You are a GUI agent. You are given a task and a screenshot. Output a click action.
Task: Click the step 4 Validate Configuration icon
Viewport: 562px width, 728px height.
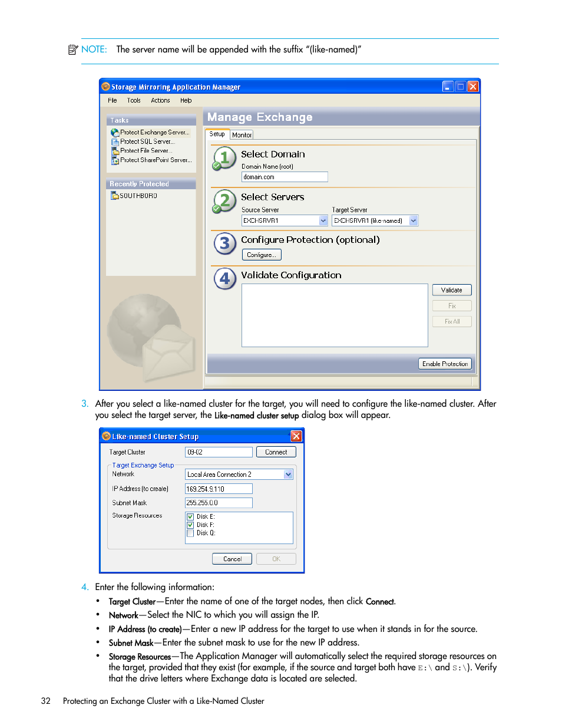pos(225,278)
